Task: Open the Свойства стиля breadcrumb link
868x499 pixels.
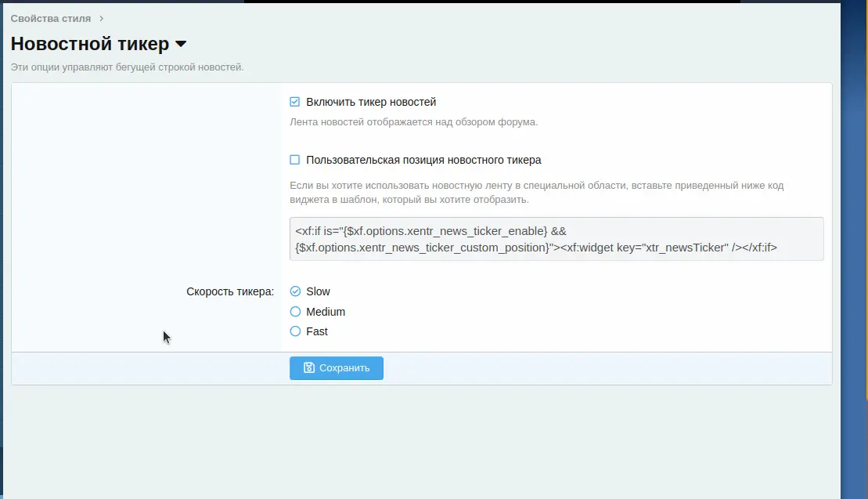Action: (x=50, y=18)
